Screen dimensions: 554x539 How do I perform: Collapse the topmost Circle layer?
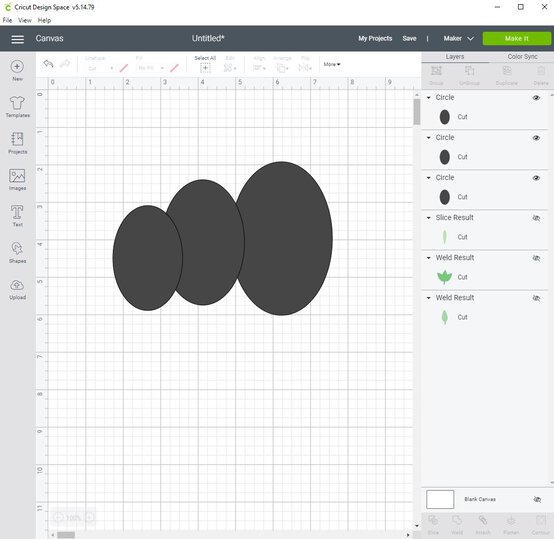point(429,97)
